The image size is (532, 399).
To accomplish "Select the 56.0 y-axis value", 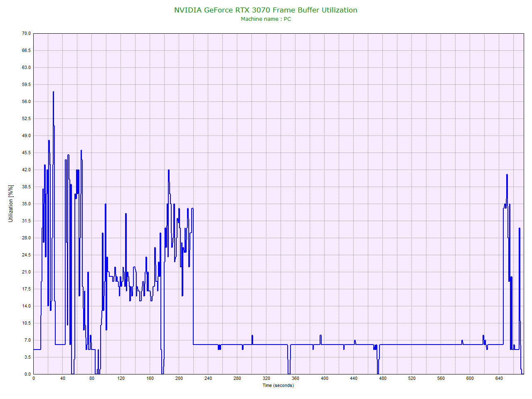I will [x=26, y=101].
